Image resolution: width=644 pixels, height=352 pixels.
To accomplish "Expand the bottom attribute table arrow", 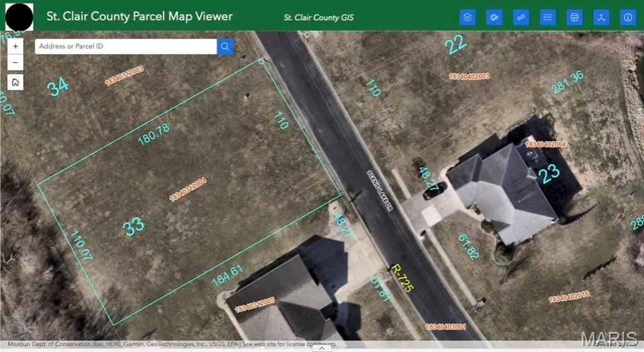I will click(322, 348).
